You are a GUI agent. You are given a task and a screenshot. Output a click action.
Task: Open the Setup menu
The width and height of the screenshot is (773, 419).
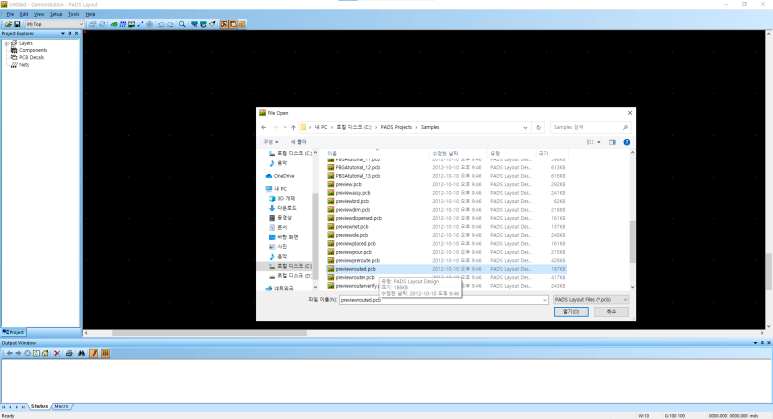click(x=56, y=14)
